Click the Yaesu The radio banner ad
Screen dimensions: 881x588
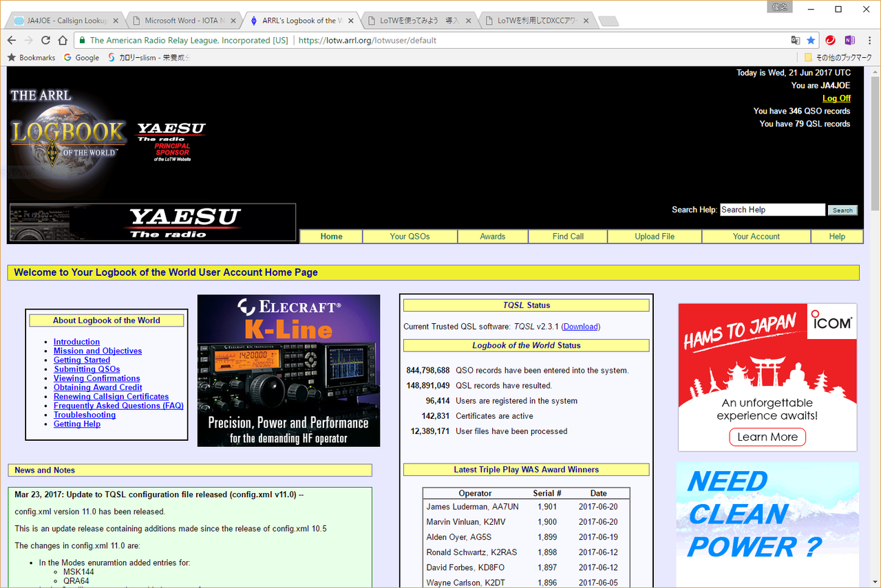(x=153, y=222)
